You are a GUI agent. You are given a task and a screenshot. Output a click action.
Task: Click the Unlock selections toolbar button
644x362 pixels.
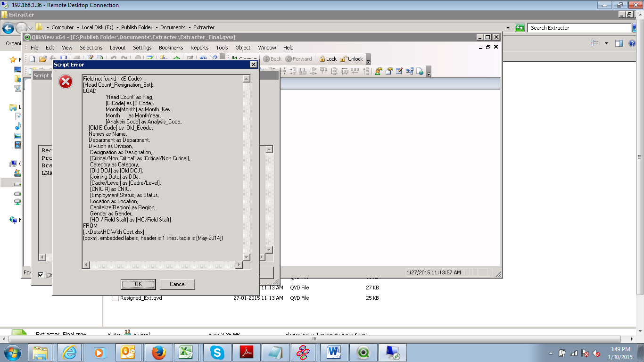pos(351,59)
